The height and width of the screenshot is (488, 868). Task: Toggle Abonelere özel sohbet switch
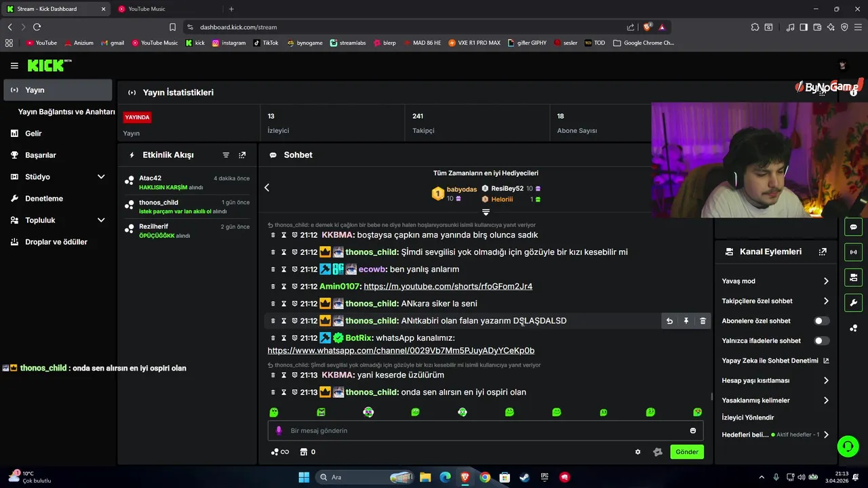(x=821, y=321)
